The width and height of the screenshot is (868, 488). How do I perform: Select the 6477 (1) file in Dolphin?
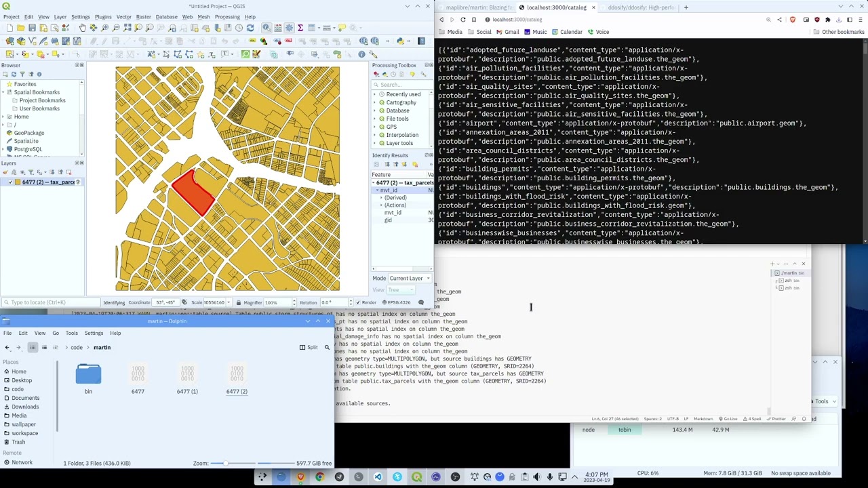point(187,379)
